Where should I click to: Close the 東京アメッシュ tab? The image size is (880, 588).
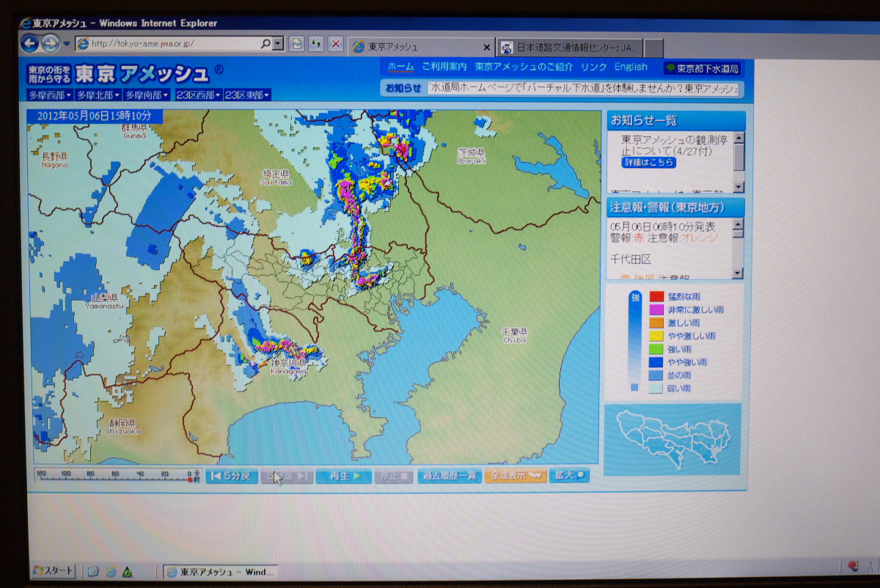coord(486,47)
